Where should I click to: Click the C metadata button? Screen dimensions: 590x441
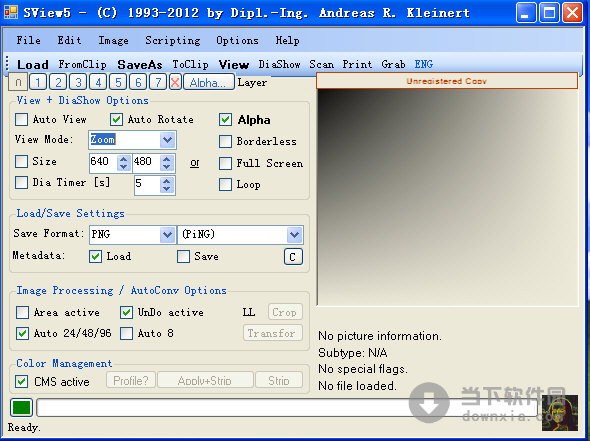(293, 257)
